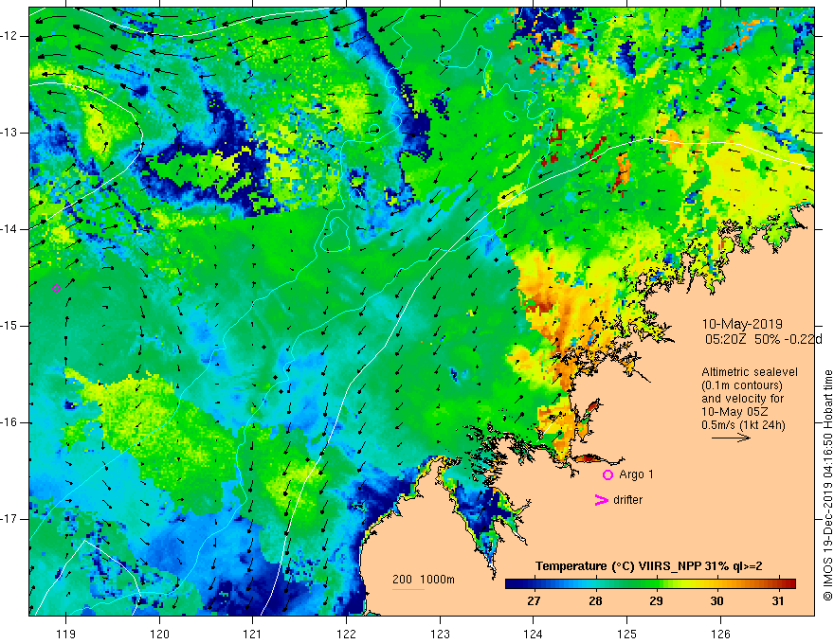Click the temperature color bar

pos(650,584)
